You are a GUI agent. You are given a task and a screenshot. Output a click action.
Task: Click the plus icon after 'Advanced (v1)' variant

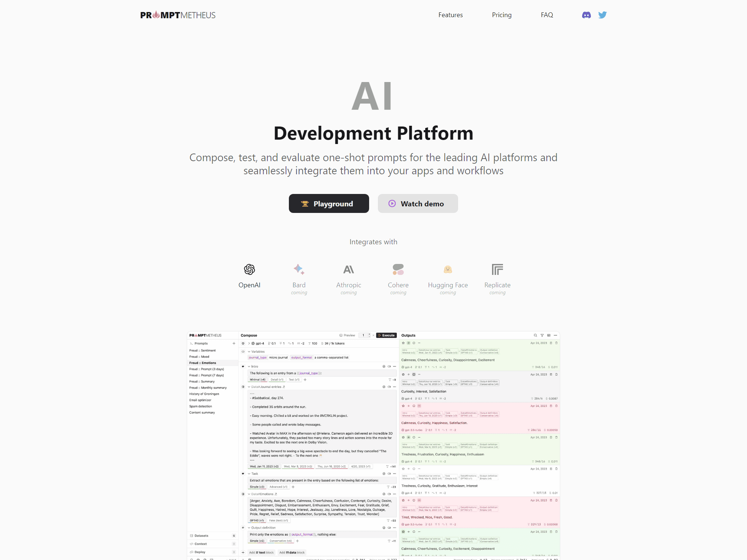[x=293, y=487]
